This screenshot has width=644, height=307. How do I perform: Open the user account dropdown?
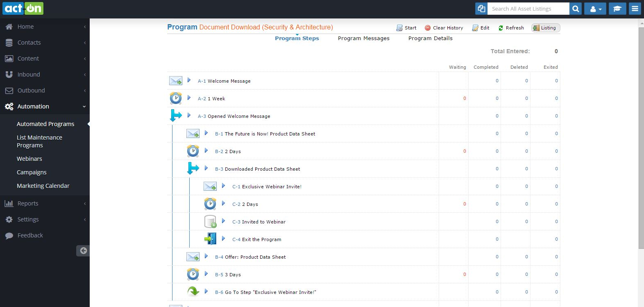[596, 9]
